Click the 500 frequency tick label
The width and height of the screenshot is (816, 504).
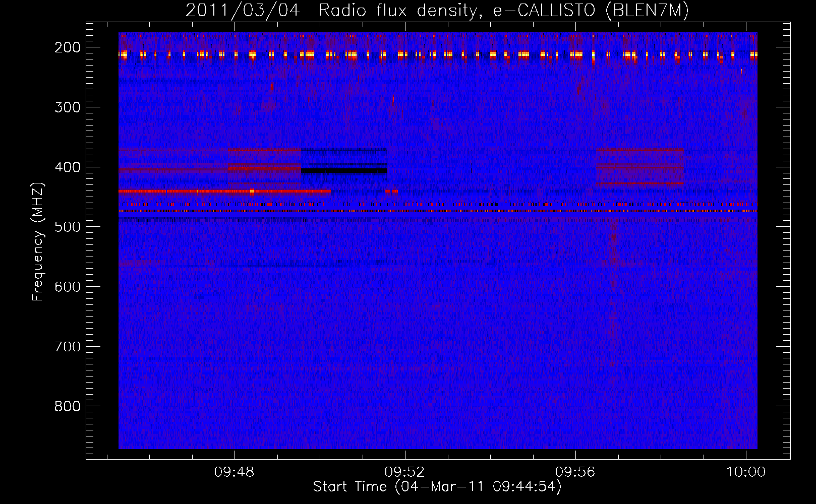pyautogui.click(x=68, y=227)
